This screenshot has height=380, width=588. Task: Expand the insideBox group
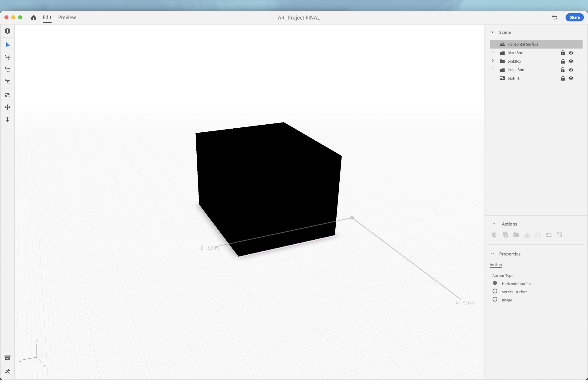(493, 69)
